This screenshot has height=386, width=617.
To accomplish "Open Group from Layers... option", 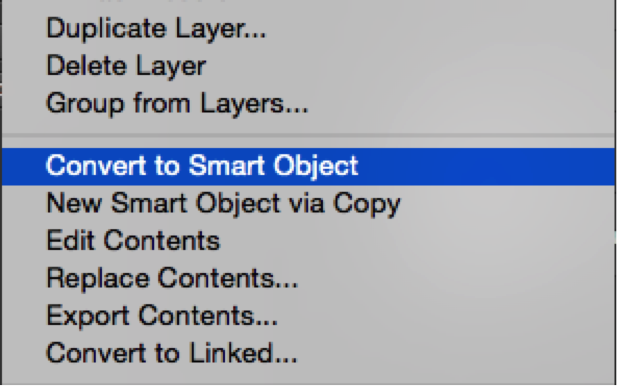I will coord(308,103).
